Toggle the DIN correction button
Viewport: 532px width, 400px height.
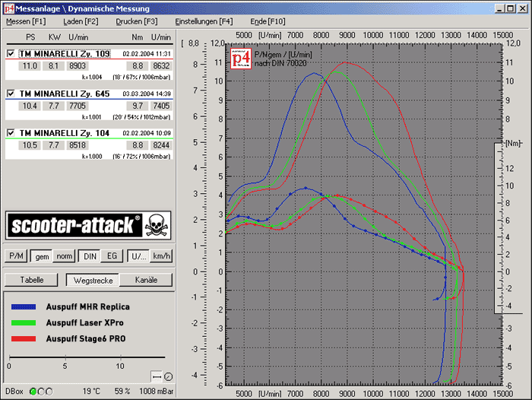point(90,256)
